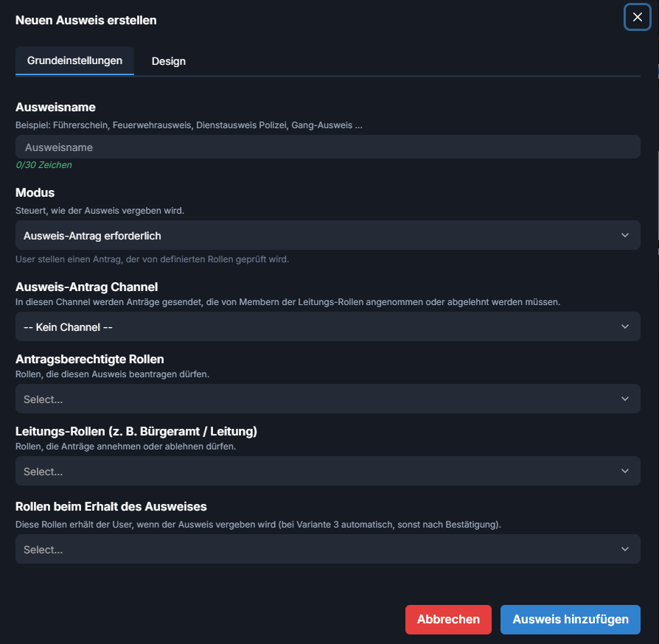Click the chevron arrow in the Leitungs-Rollen field
This screenshot has width=659, height=644.
pyautogui.click(x=625, y=471)
